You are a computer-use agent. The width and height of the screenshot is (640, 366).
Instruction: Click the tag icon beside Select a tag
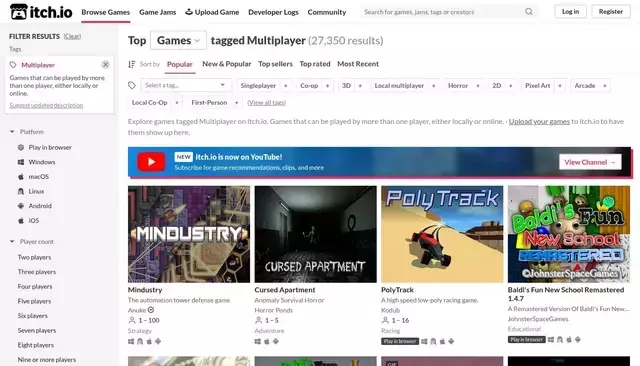[131, 85]
